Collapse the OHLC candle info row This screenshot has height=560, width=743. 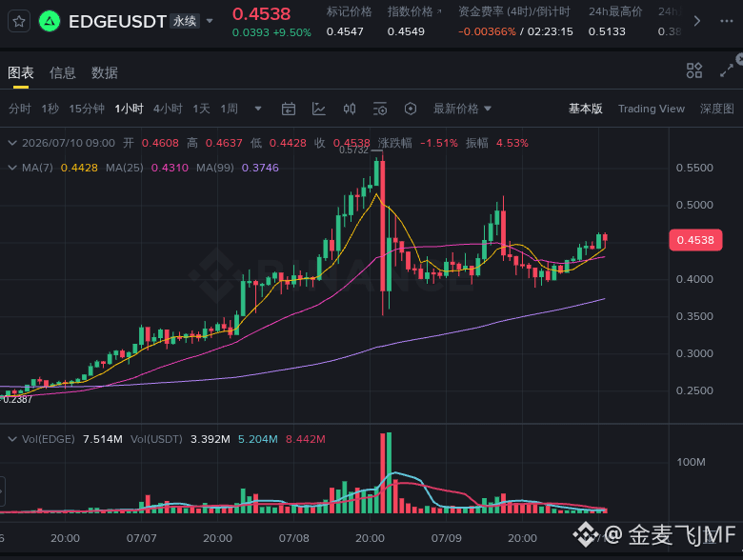12,143
